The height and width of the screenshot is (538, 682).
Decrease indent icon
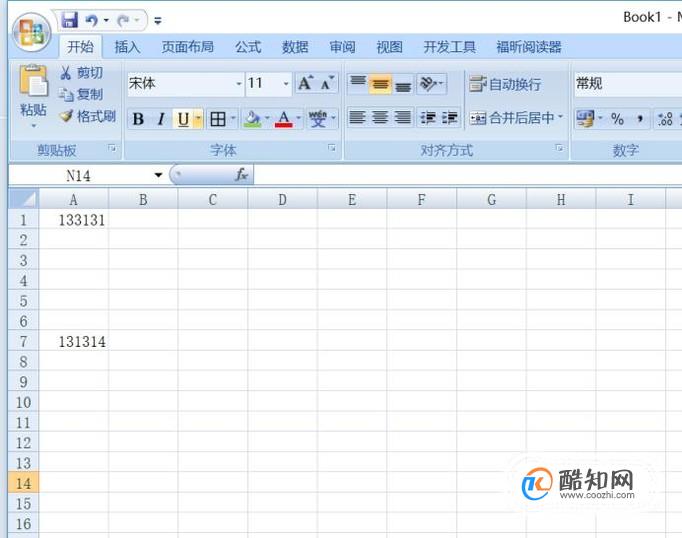pos(428,117)
